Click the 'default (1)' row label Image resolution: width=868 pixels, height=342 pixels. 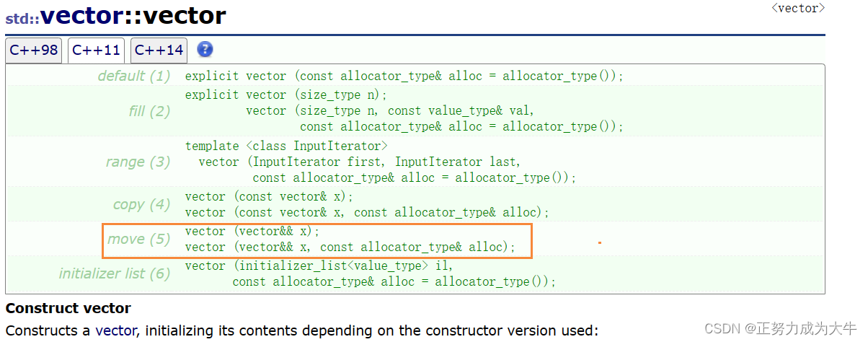tap(134, 76)
